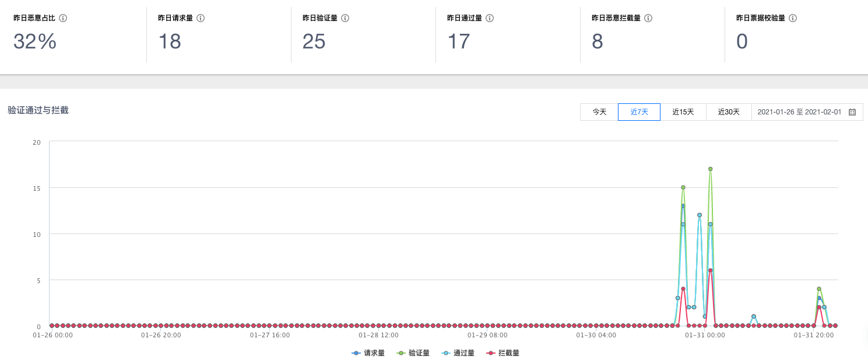Open the 2021-01-26 至 2021-02-01 date picker

799,112
